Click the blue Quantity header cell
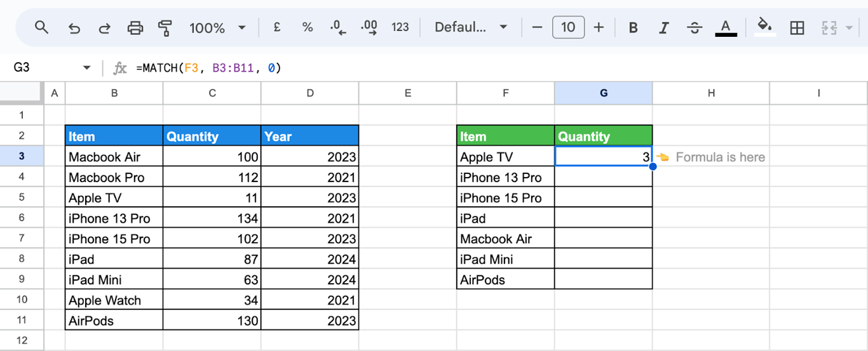 tap(212, 136)
